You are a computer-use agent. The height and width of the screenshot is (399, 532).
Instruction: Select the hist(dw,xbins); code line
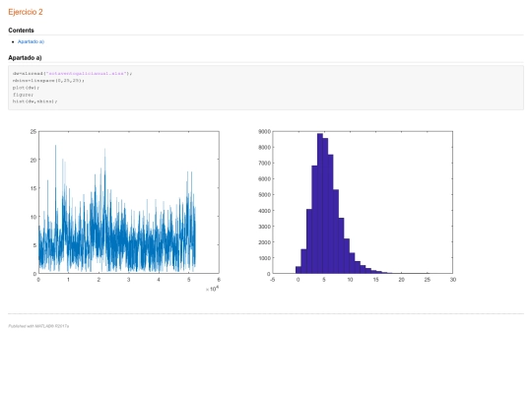tap(34, 101)
